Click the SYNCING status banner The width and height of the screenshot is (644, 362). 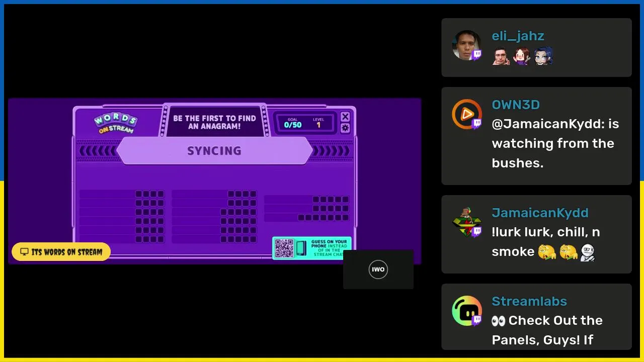coord(214,151)
